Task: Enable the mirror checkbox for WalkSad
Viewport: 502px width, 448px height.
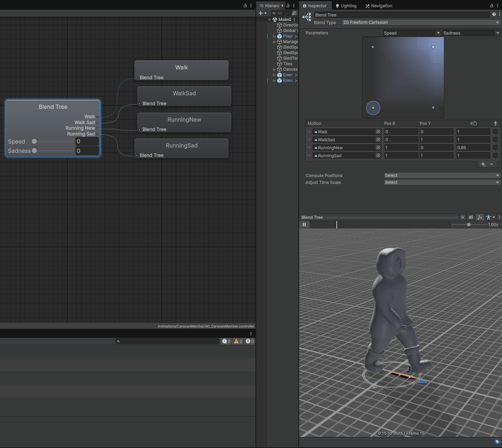Action: (496, 140)
